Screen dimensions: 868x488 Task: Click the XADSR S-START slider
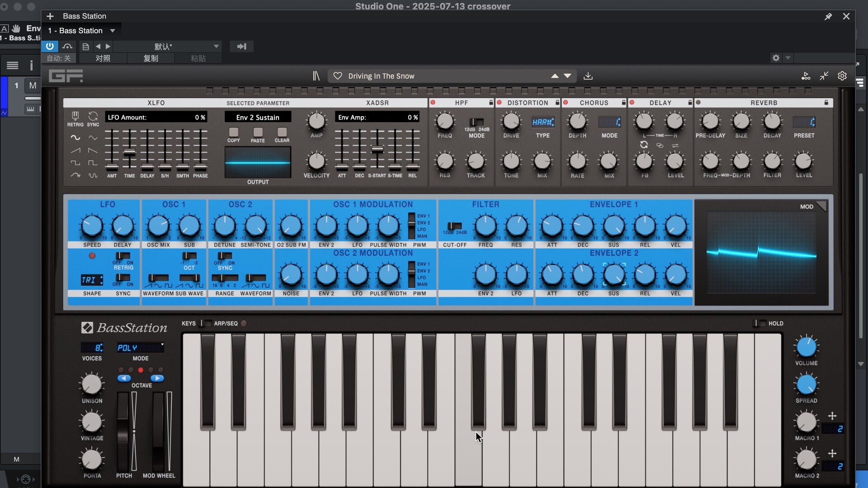click(x=377, y=149)
